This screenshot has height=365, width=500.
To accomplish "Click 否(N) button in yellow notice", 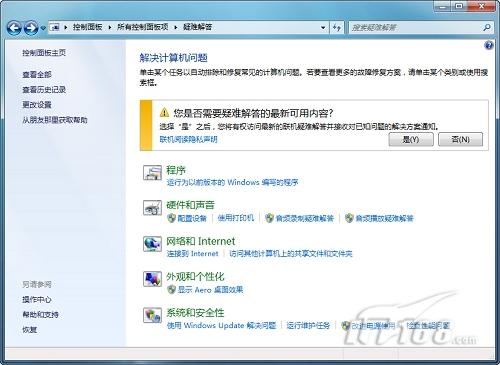I will [x=460, y=139].
